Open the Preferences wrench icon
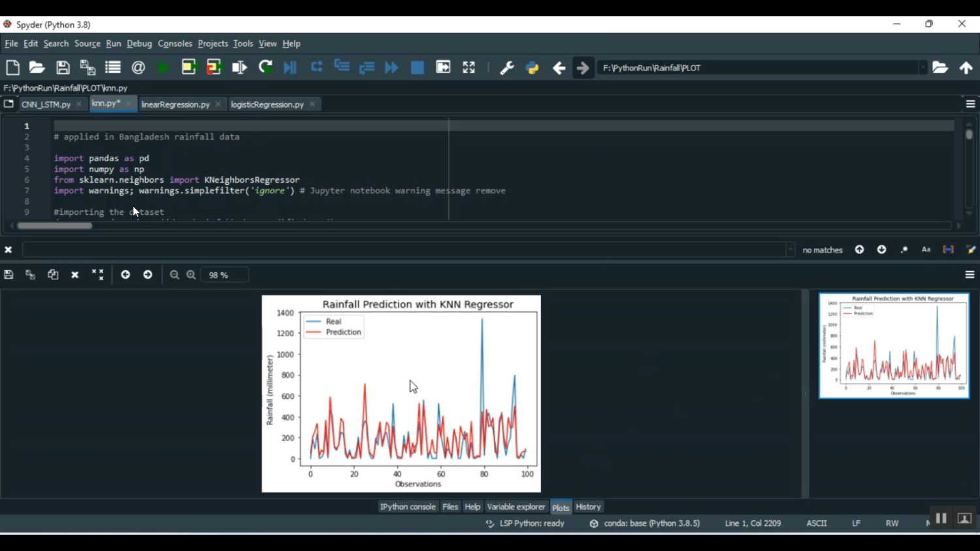Screen dimensions: 980x551 point(507,68)
